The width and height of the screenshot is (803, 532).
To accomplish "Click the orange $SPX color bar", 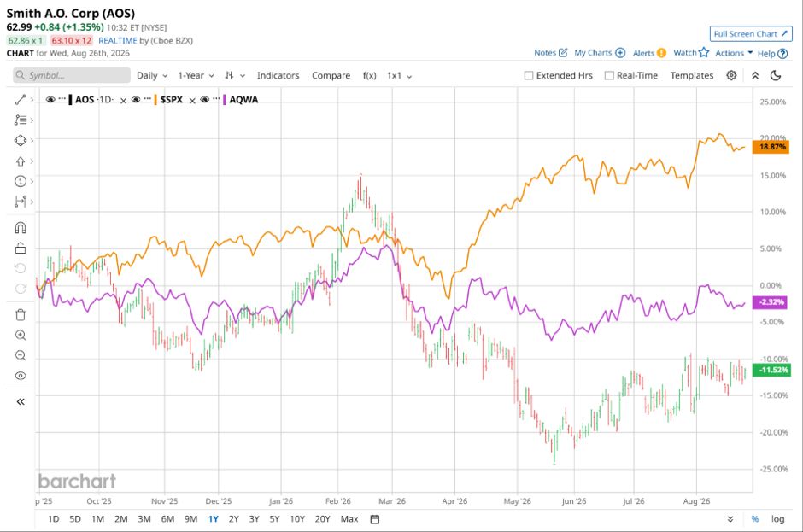I will pos(155,99).
